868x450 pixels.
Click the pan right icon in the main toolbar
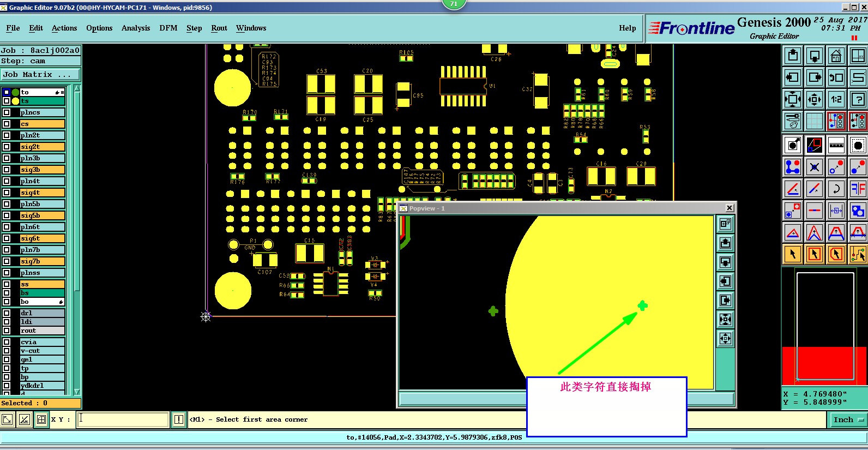(x=815, y=77)
